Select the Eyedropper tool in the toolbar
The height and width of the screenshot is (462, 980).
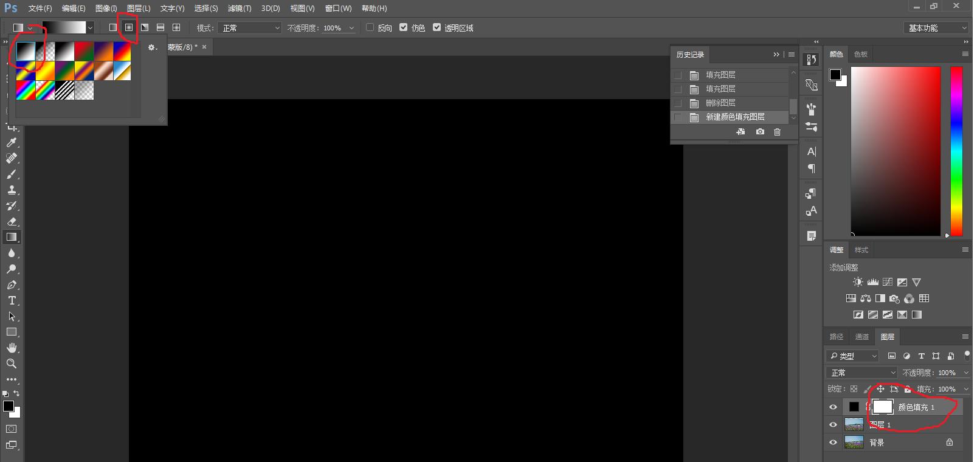click(12, 142)
